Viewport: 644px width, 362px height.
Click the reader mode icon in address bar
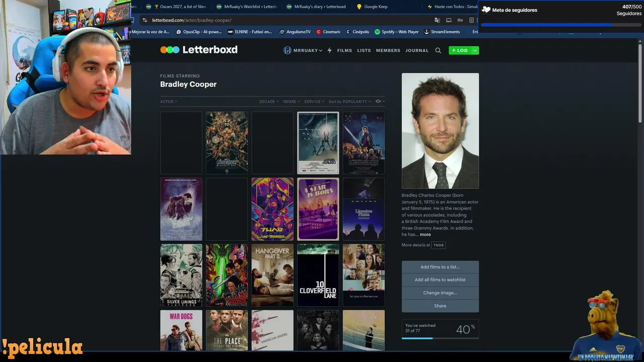471,20
